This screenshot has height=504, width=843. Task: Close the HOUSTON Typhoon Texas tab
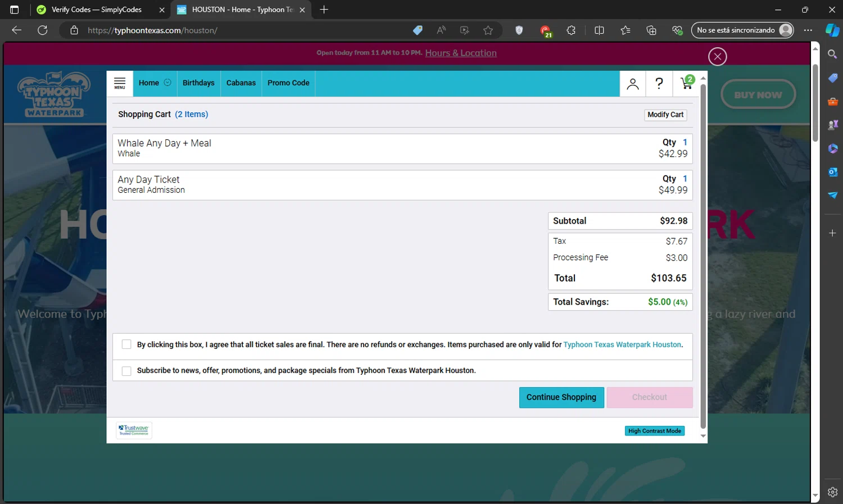(302, 10)
